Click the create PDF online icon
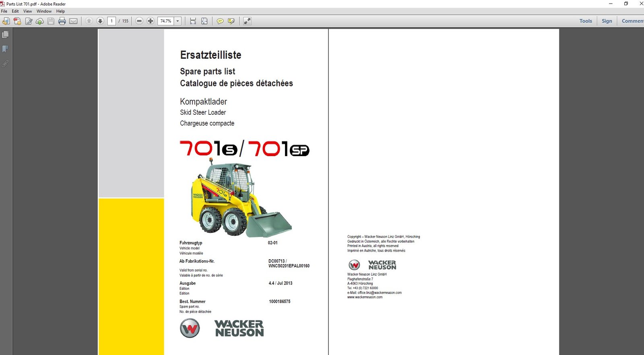 [x=17, y=21]
